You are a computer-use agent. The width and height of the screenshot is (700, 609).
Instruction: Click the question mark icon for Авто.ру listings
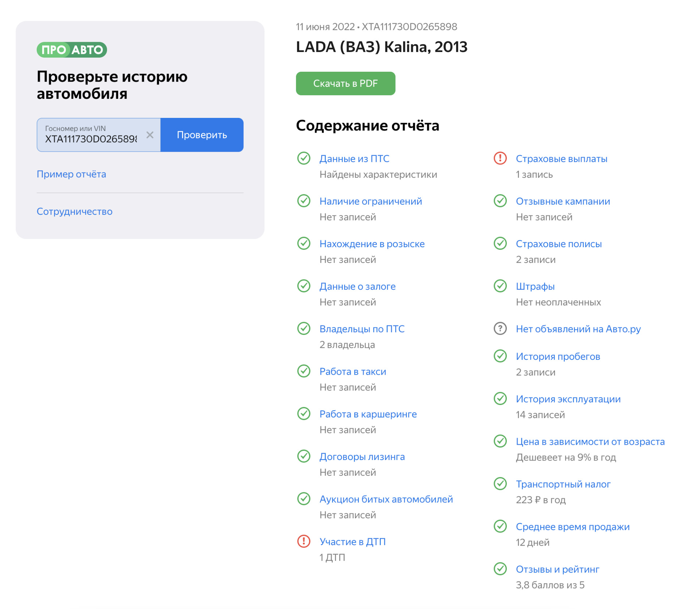(500, 328)
